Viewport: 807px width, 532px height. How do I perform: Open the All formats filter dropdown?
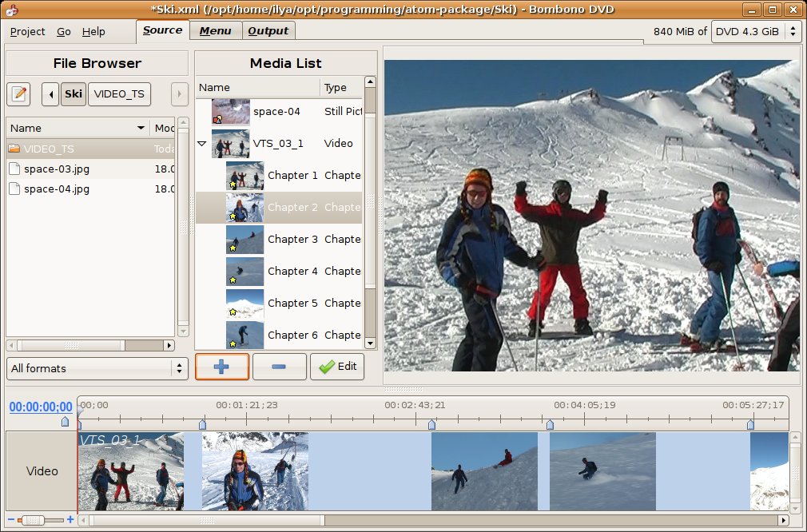pos(97,368)
